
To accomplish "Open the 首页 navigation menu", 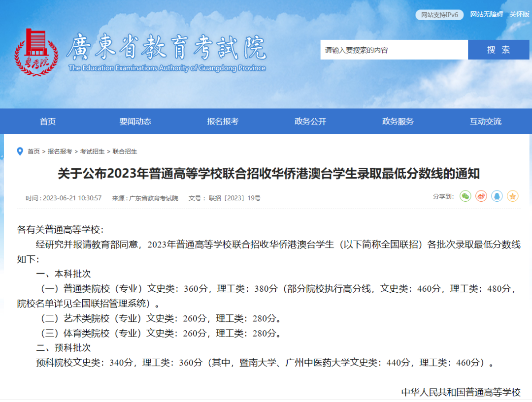I will (x=47, y=122).
